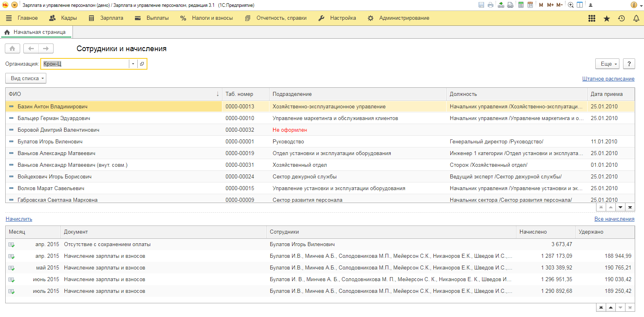The width and height of the screenshot is (644, 317).
Task: Click the panel layout settings icon
Action: pos(580,5)
